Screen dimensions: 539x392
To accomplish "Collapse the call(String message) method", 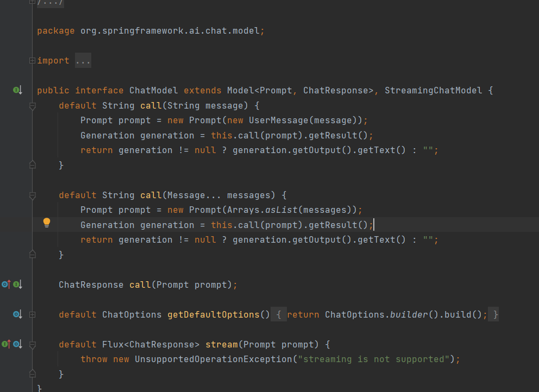I will [32, 106].
